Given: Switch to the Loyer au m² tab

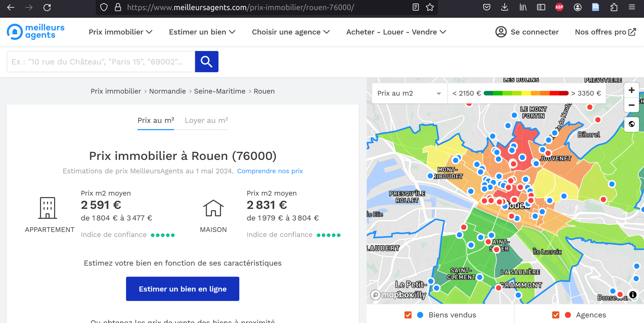Looking at the screenshot, I should tap(206, 120).
